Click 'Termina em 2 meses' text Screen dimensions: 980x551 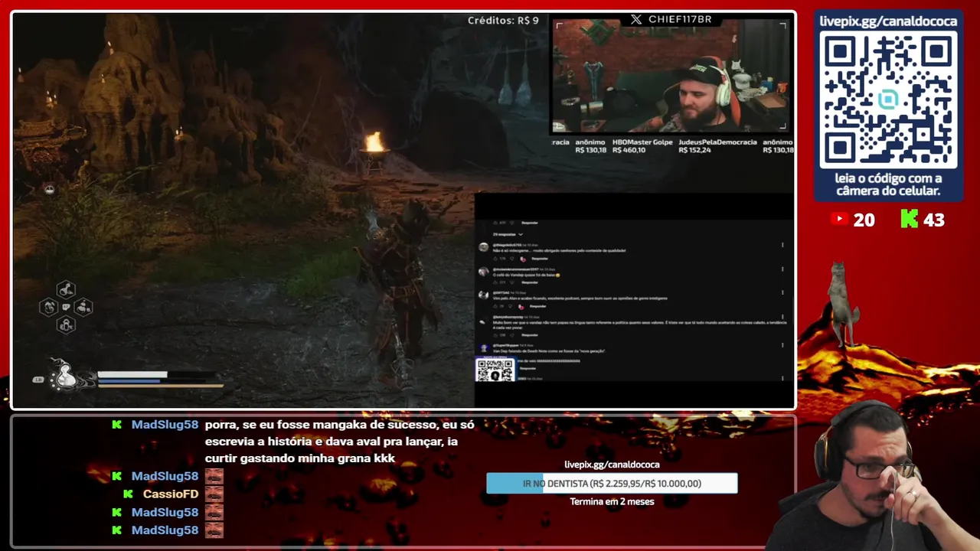click(612, 502)
